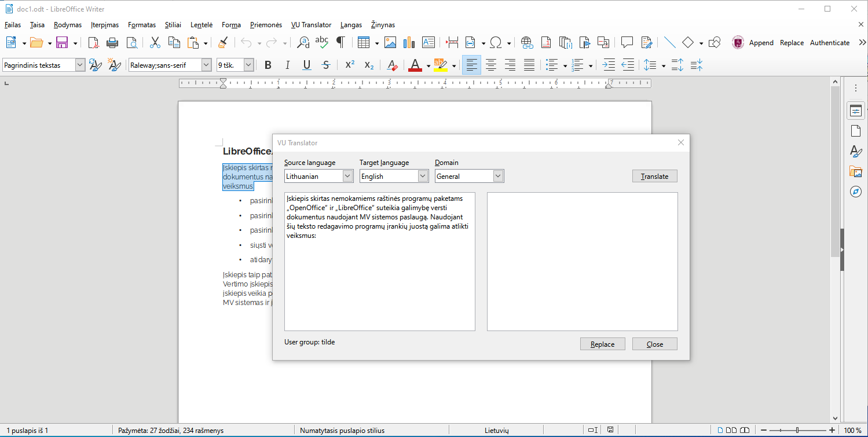Viewport: 868px width, 437px height.
Task: Expand highlighting color dropdown arrow
Action: 454,66
